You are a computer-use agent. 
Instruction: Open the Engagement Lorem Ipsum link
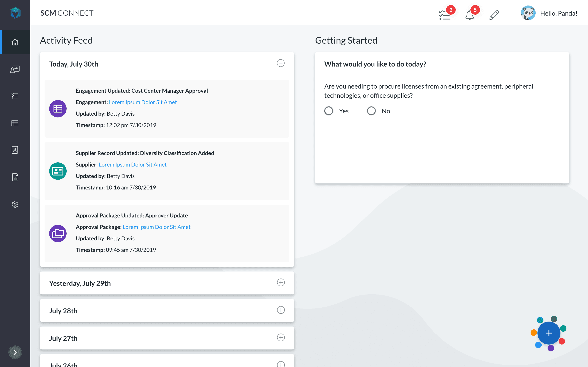pyautogui.click(x=143, y=102)
